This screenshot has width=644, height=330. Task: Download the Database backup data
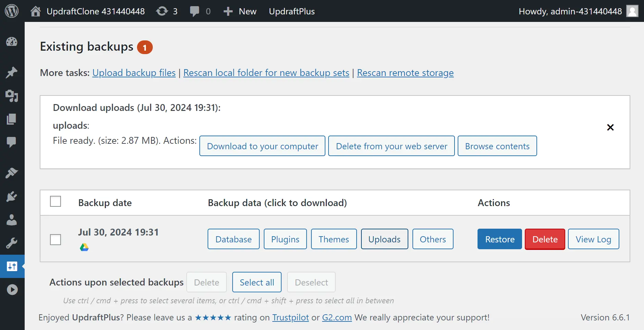click(x=234, y=239)
